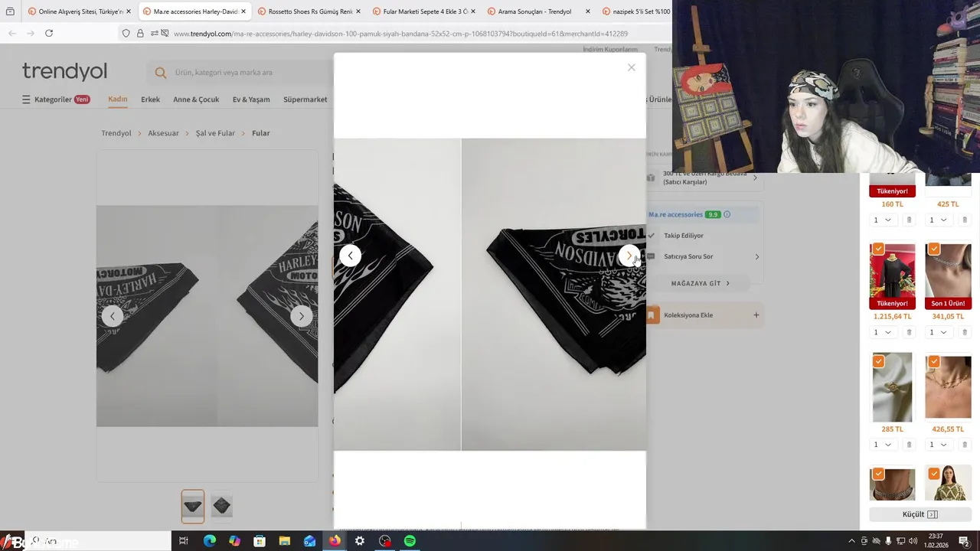Open quantity dropdown for 160 TL item
This screenshot has width=980, height=551.
tap(883, 220)
